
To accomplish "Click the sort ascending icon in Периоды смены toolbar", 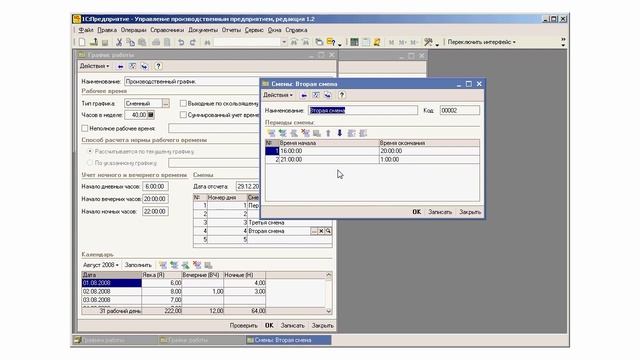I will click(x=351, y=133).
